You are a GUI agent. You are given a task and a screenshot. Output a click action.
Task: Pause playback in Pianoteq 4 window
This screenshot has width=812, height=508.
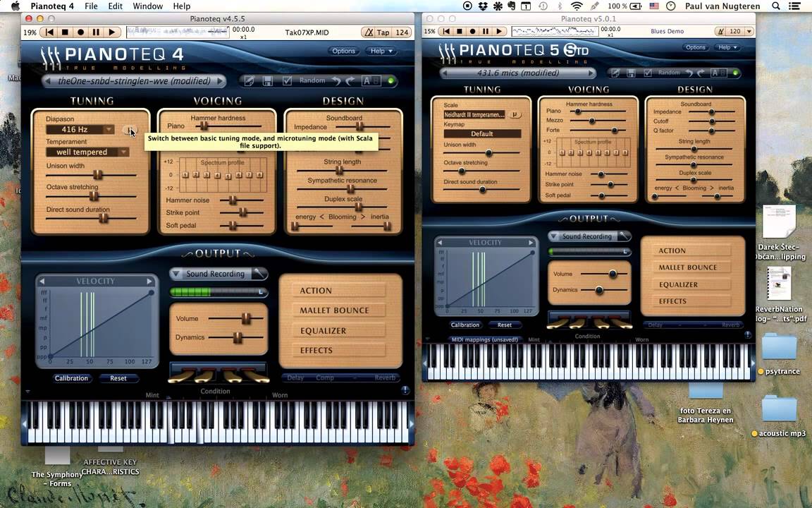(x=96, y=32)
